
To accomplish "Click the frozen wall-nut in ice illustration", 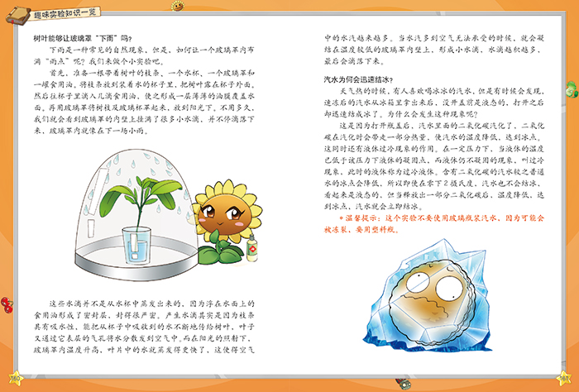I will 428,295.
